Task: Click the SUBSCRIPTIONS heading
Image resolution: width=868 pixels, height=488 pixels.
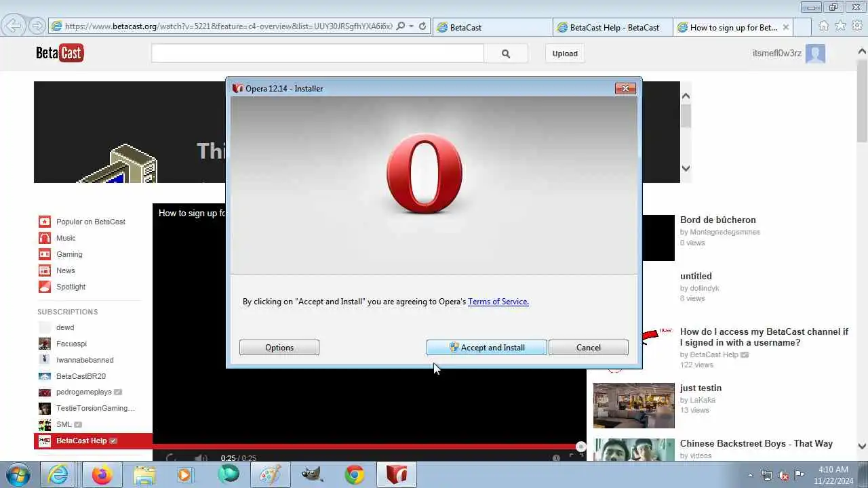Action: click(x=68, y=312)
